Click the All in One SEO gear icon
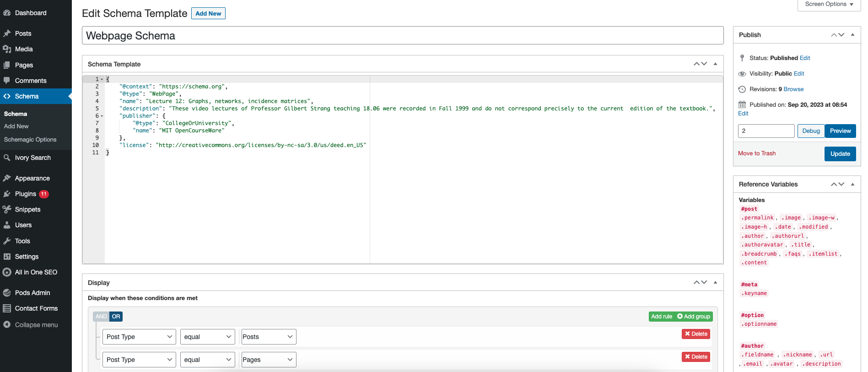Image resolution: width=868 pixels, height=372 pixels. (7, 272)
